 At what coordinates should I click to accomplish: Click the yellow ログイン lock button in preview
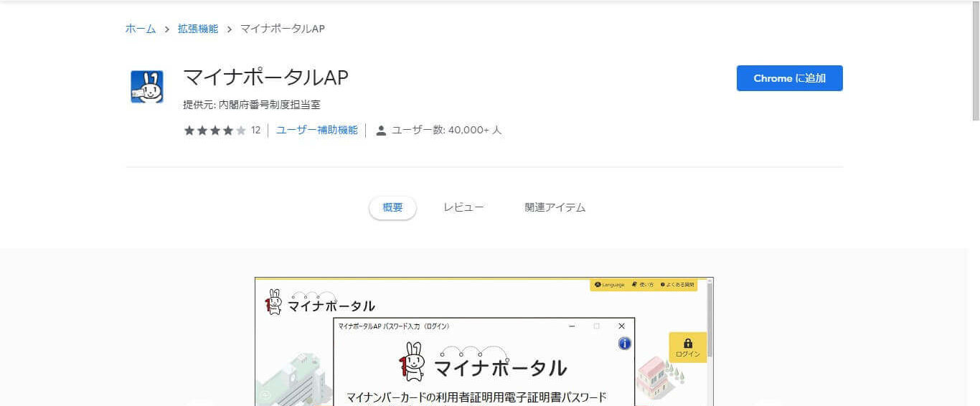(687, 347)
